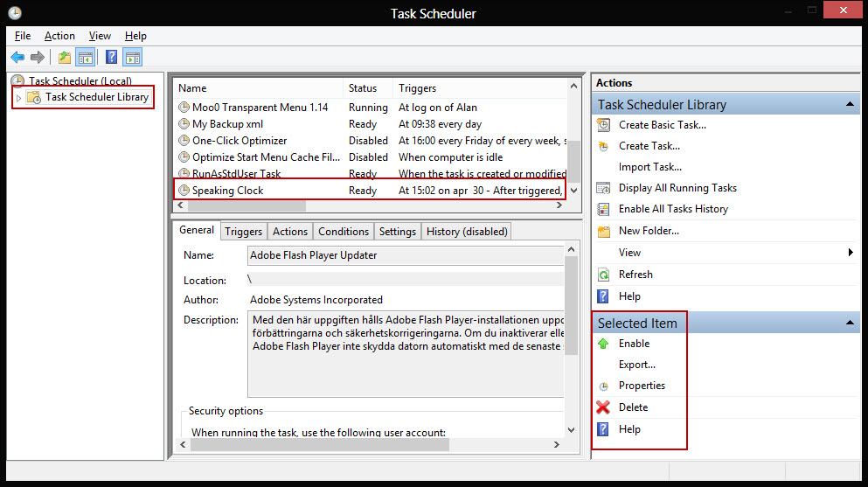868x487 pixels.
Task: Click the Help icon under Task Scheduler Library
Action: coord(603,296)
